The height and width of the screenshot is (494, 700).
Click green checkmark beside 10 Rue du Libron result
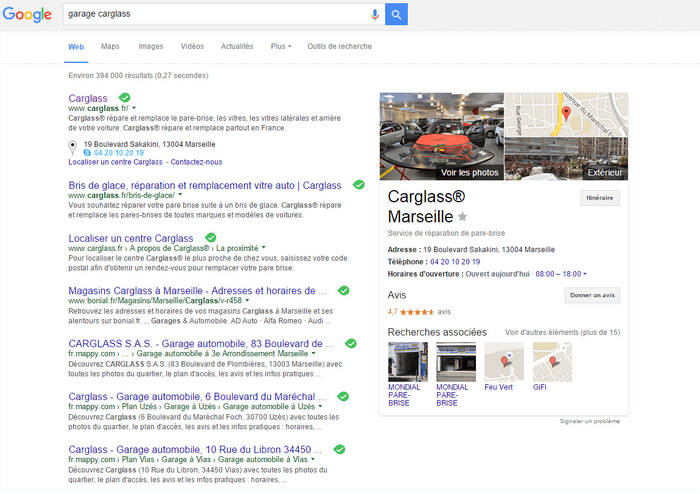click(x=339, y=449)
